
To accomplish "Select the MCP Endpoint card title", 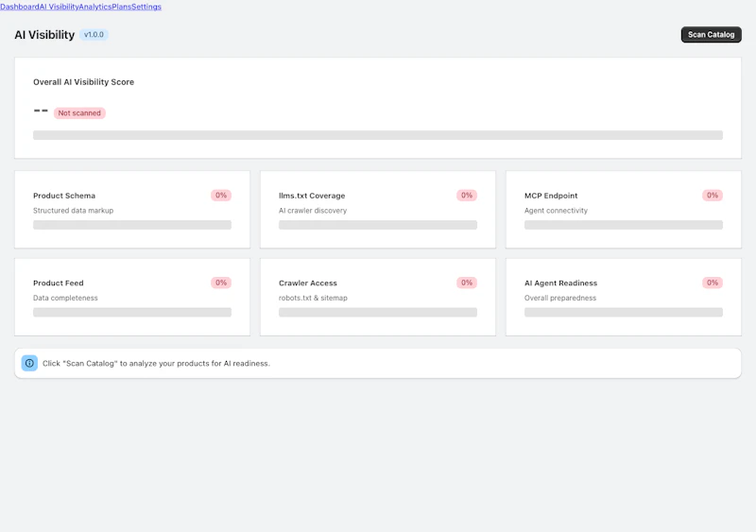I will pos(551,196).
